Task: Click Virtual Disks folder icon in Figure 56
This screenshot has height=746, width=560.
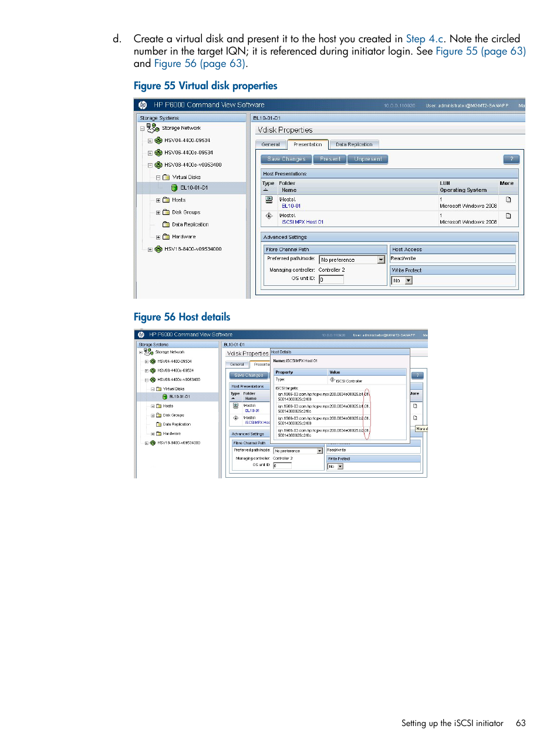Action: click(159, 389)
